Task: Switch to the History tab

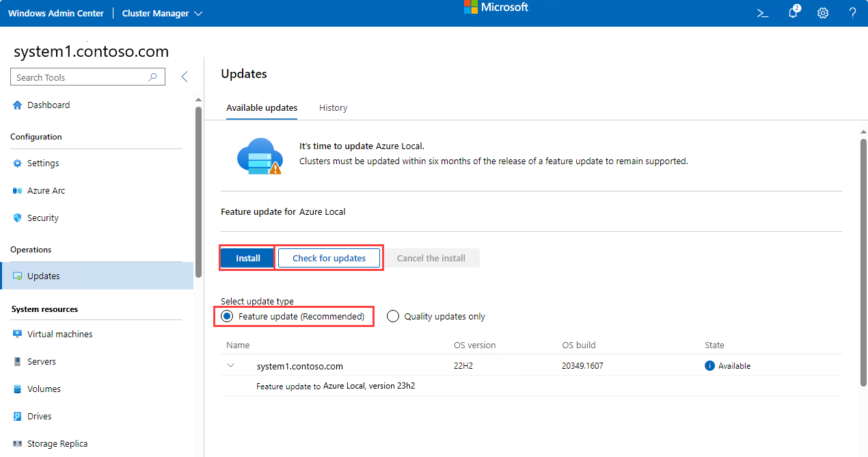Action: [x=333, y=107]
